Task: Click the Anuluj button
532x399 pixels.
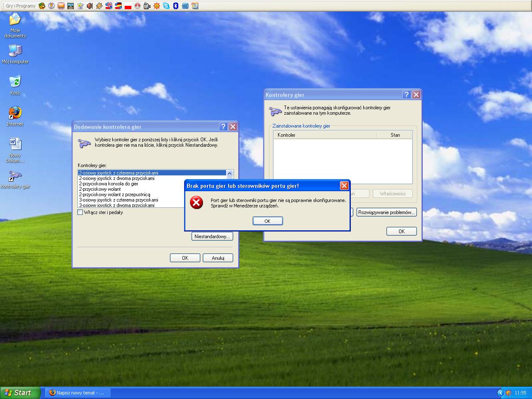Action: pos(218,258)
